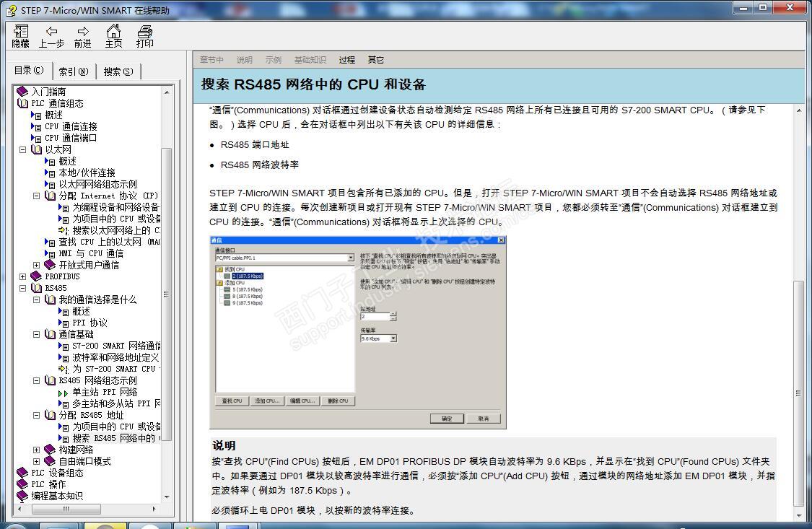This screenshot has height=529, width=812.
Task: Select the 其它 section link
Action: 375,60
